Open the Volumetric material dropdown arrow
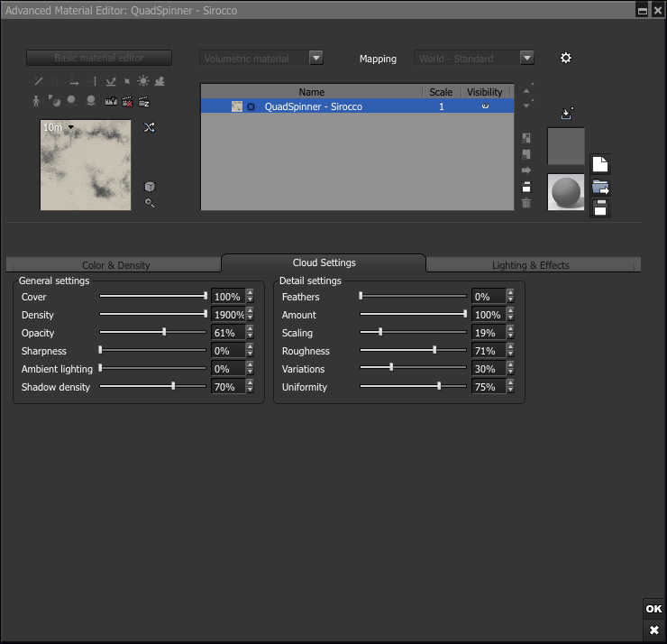The width and height of the screenshot is (667, 644). click(x=315, y=58)
